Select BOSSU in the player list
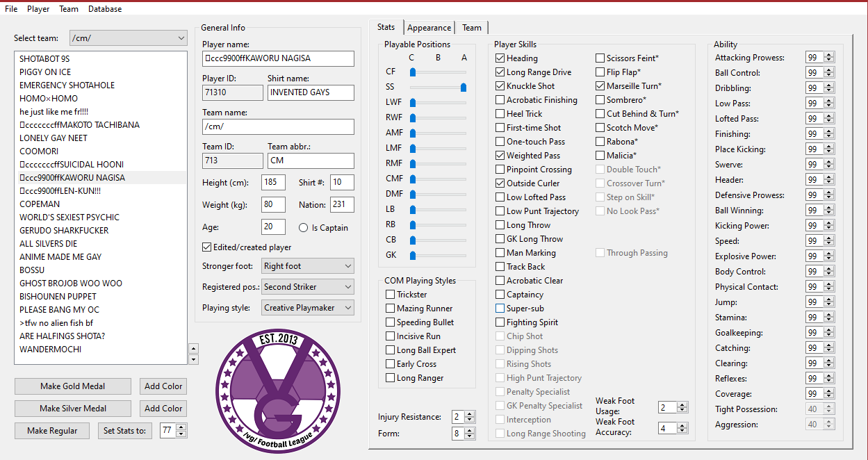Image resolution: width=868 pixels, height=460 pixels. point(101,270)
